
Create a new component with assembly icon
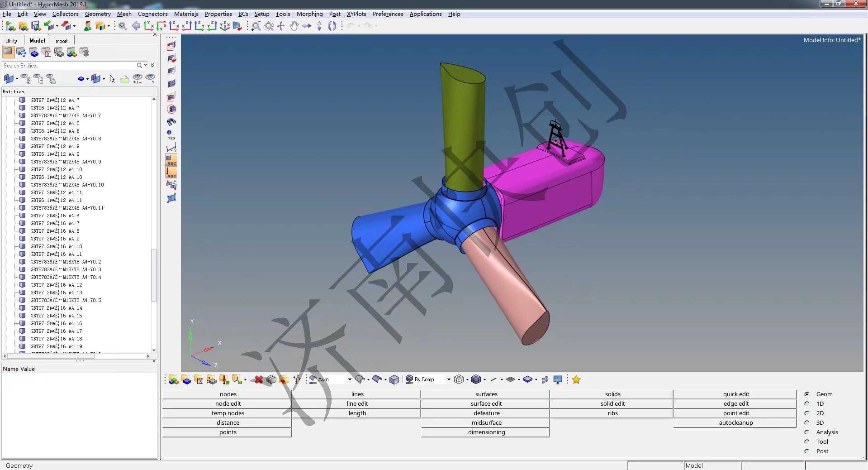174,379
